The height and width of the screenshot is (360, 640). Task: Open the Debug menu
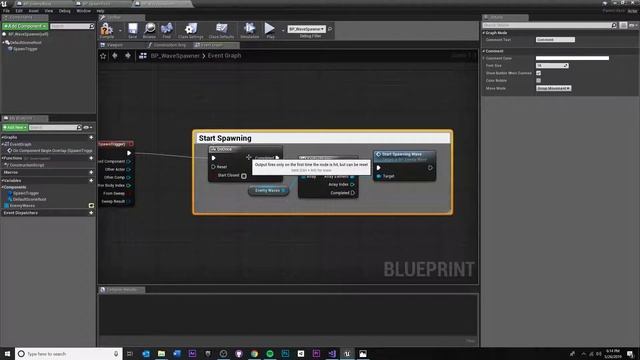(64, 11)
